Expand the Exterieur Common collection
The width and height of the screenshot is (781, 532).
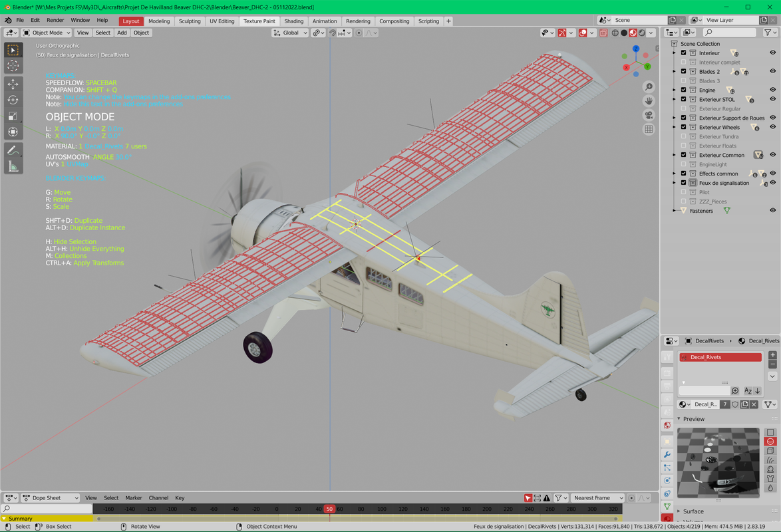[675, 155]
